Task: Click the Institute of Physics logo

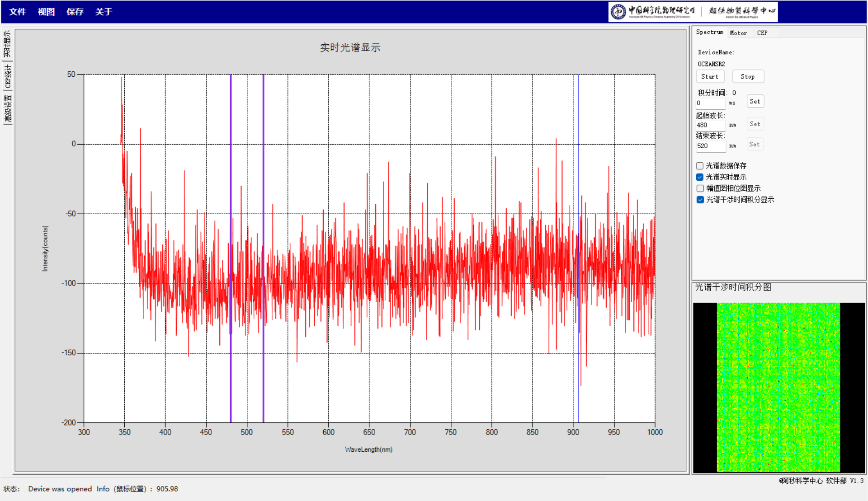Action: [x=653, y=12]
